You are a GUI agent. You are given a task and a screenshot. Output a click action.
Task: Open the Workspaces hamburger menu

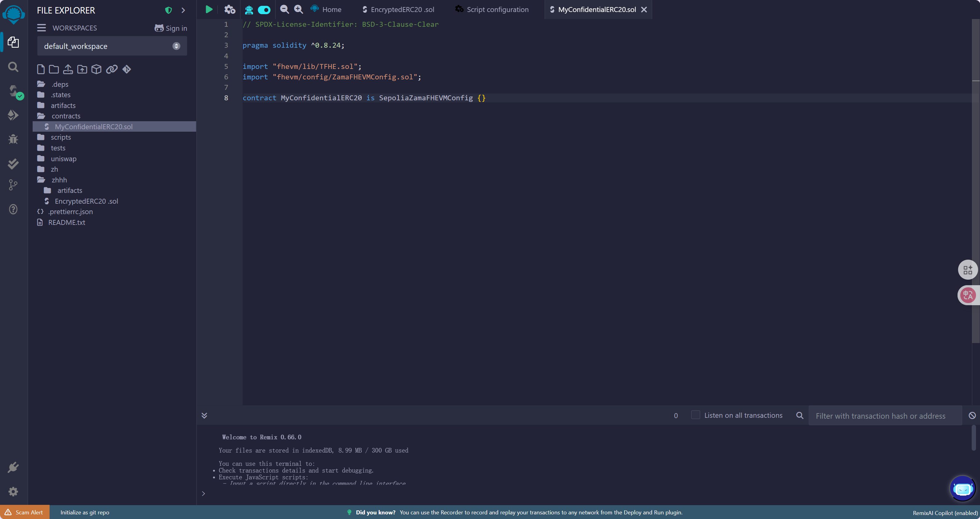pos(42,28)
